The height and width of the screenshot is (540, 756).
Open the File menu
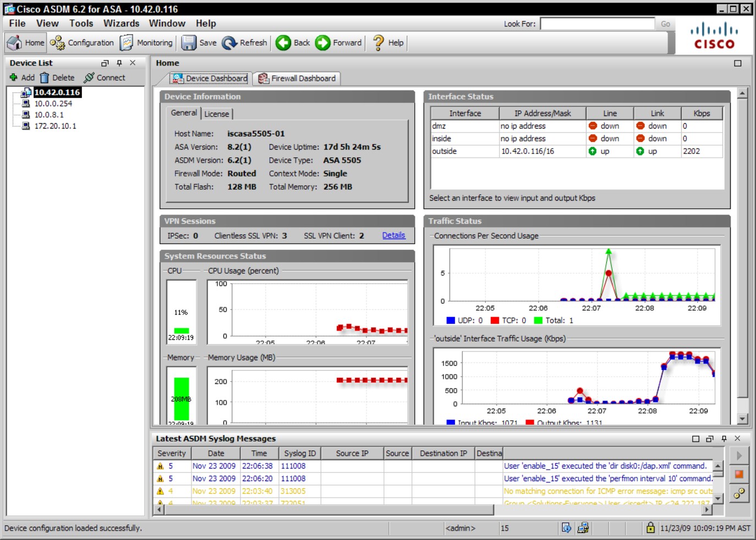pos(17,23)
